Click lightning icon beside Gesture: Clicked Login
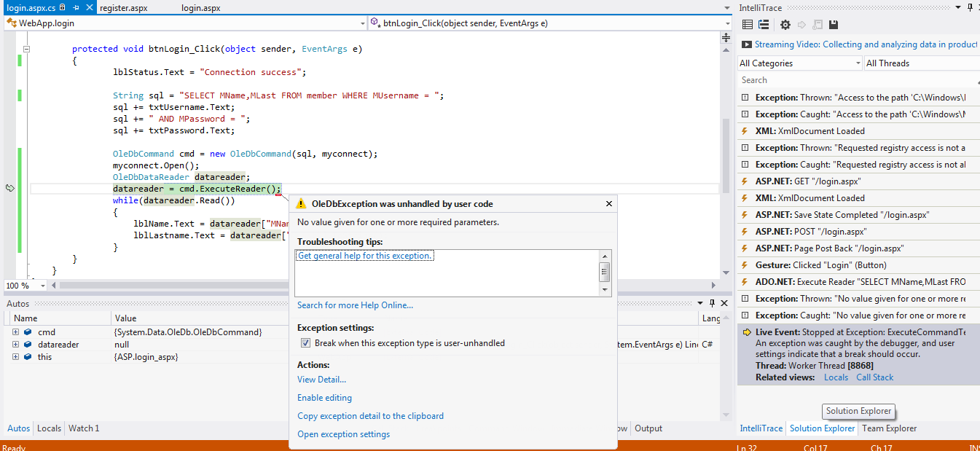The image size is (980, 451). coord(745,265)
